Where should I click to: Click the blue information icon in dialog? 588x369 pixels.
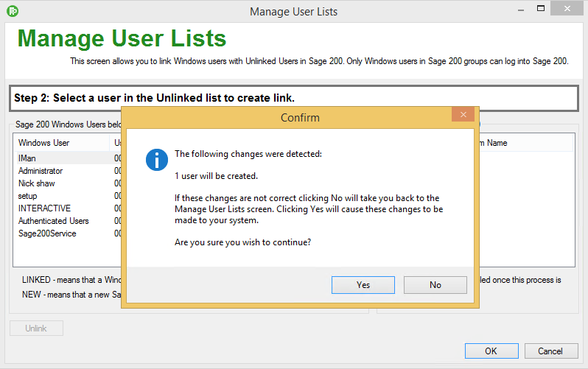click(x=157, y=159)
